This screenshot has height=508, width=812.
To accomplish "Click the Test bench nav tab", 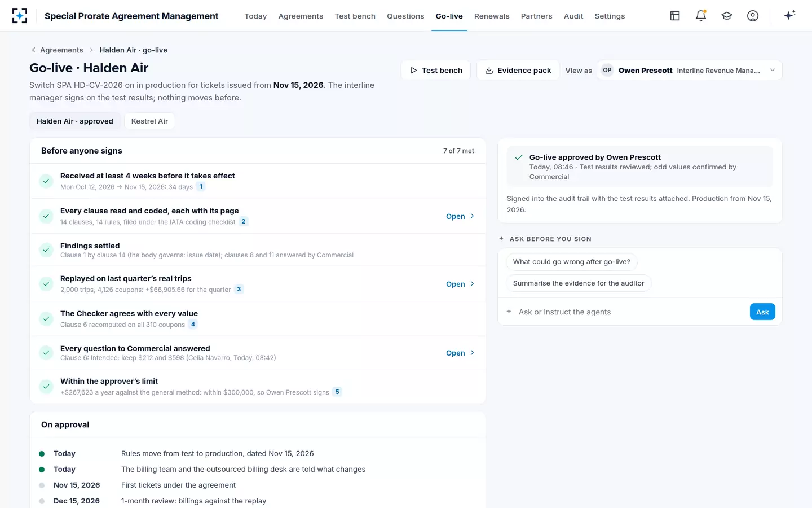I will click(355, 16).
